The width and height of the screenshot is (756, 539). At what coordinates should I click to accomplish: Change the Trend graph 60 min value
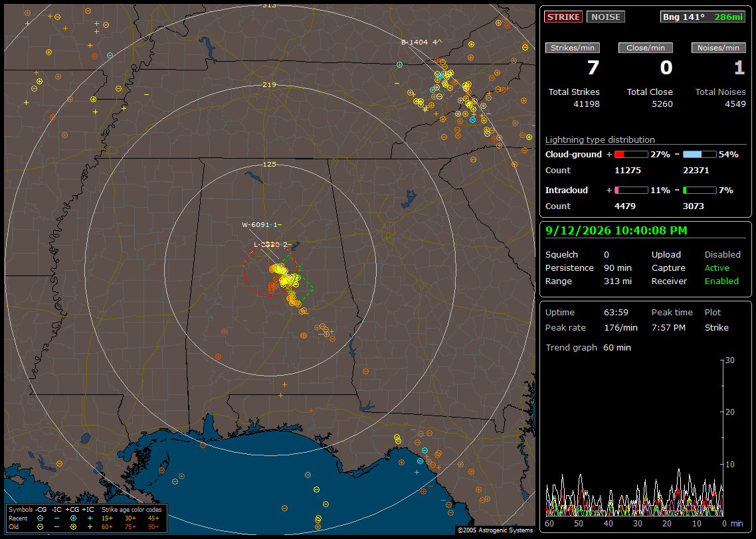click(x=616, y=347)
